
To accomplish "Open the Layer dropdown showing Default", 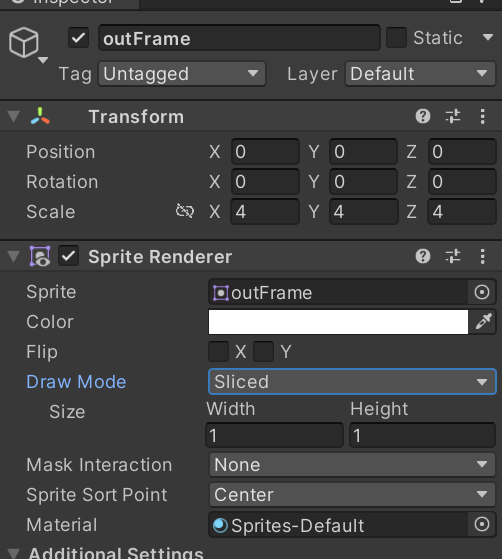I will pyautogui.click(x=420, y=74).
